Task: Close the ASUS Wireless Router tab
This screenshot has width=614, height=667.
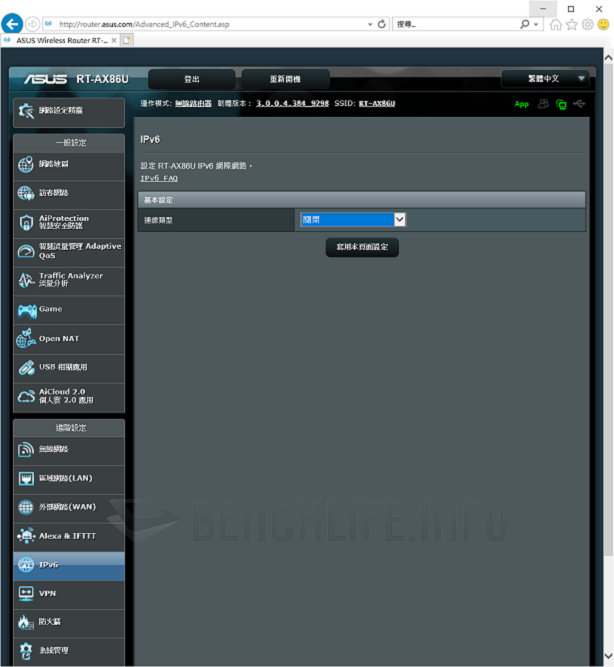Action: coord(114,41)
